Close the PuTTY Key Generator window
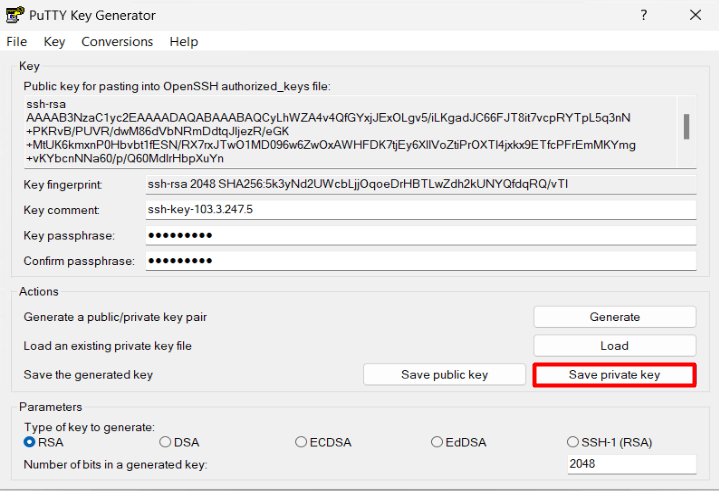 click(695, 15)
